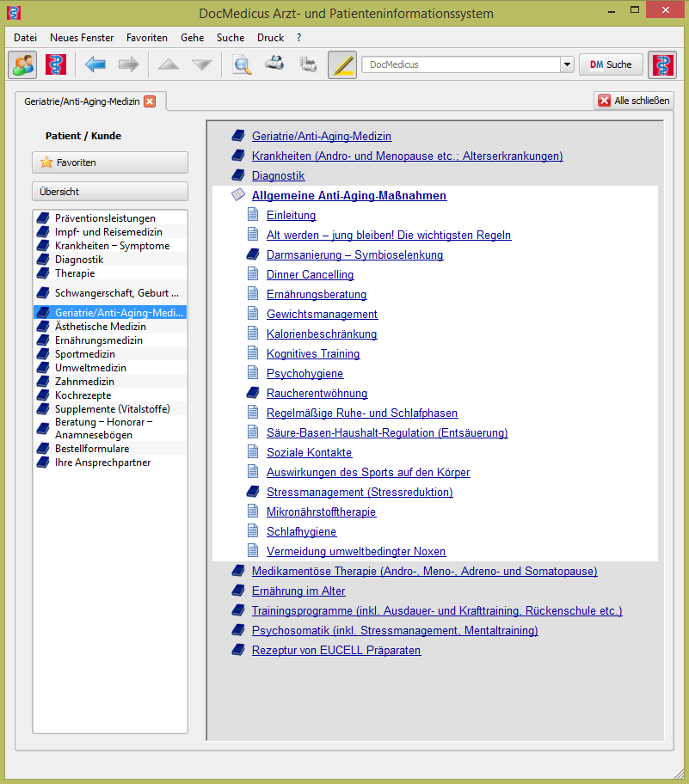The image size is (689, 784).
Task: Open the Datei menu
Action: click(x=26, y=38)
